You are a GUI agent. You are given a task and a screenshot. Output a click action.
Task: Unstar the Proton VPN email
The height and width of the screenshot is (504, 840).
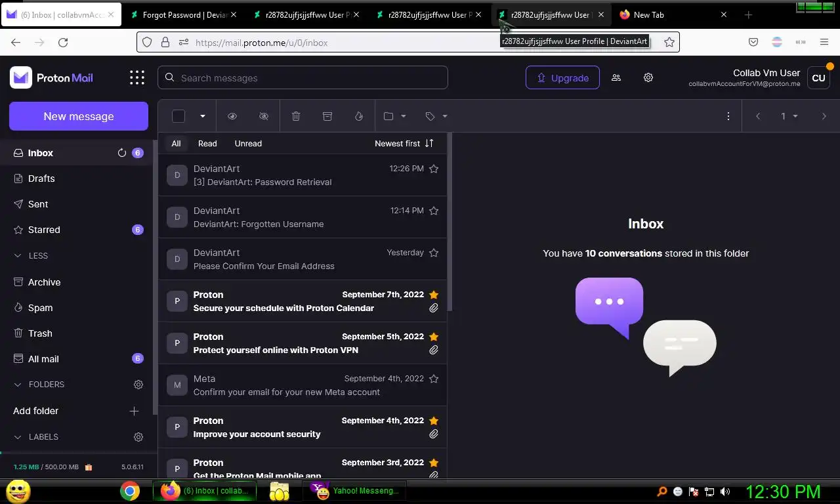click(434, 337)
